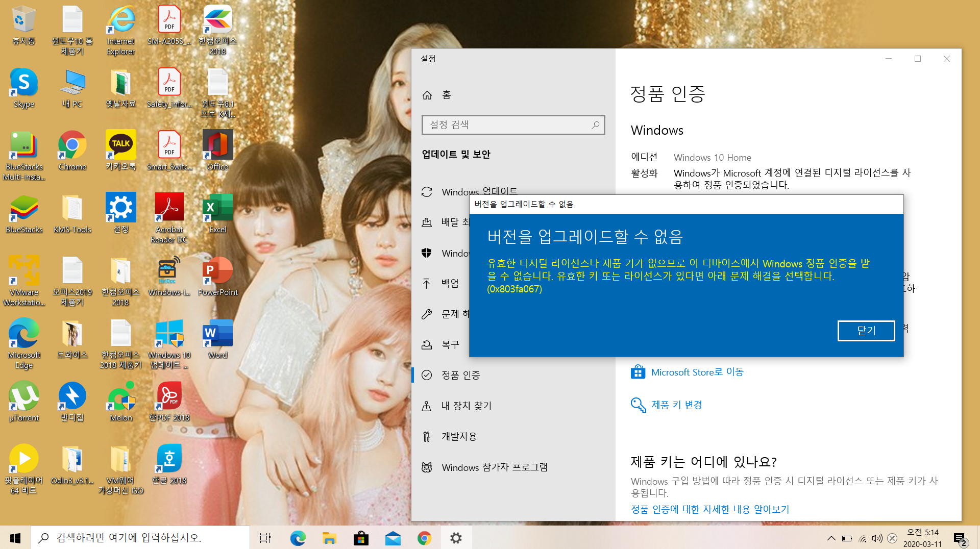
Task: Open the Odin3_v3.1 folder icon
Action: pos(72,464)
